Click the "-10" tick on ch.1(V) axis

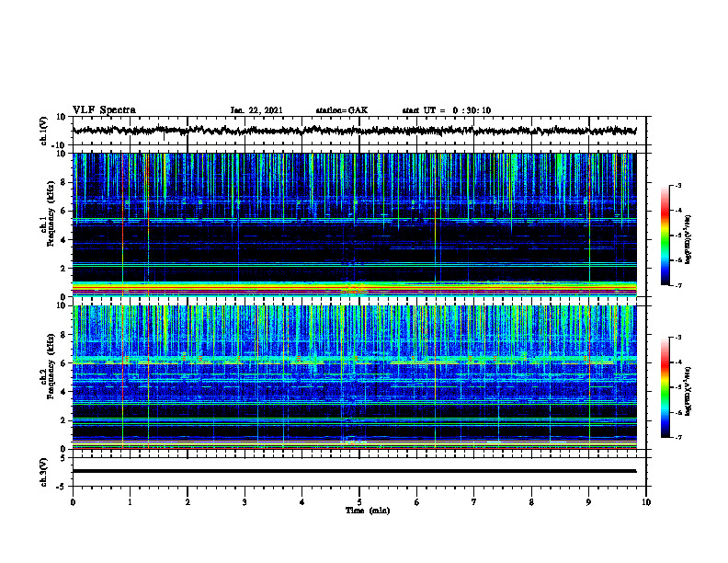coord(60,145)
